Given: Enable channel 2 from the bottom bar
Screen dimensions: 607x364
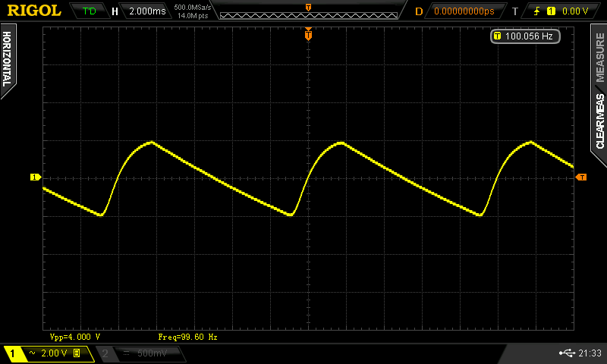Looking at the screenshot, I should (105, 353).
